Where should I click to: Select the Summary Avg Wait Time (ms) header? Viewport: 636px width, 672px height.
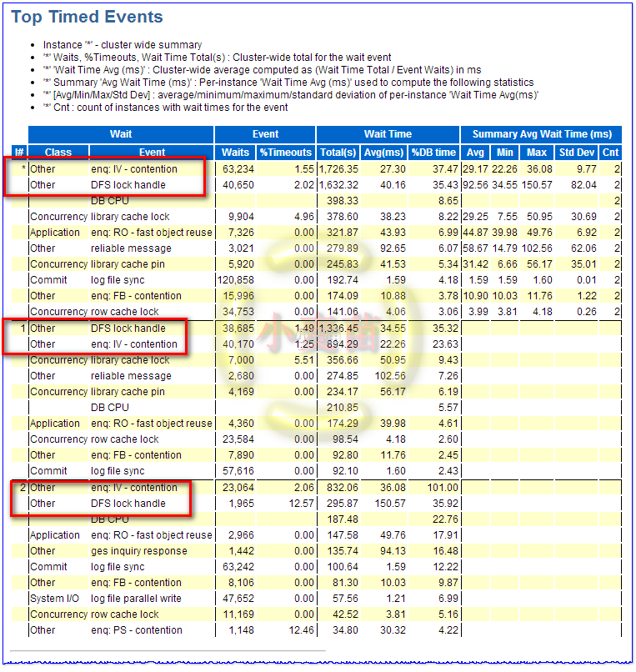[x=541, y=134]
